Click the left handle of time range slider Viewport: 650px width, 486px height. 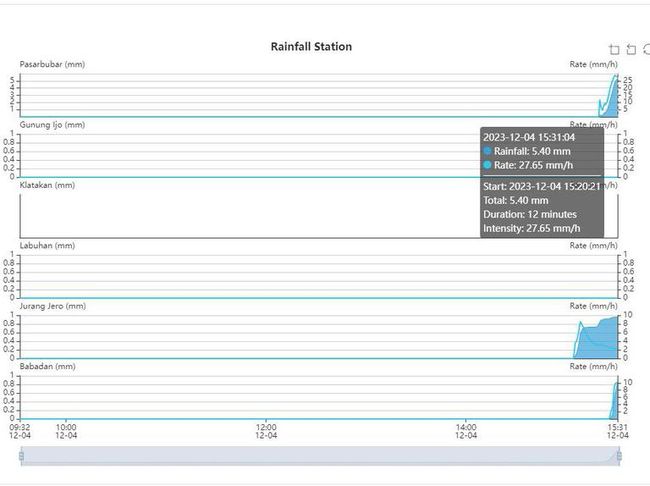pyautogui.click(x=20, y=456)
